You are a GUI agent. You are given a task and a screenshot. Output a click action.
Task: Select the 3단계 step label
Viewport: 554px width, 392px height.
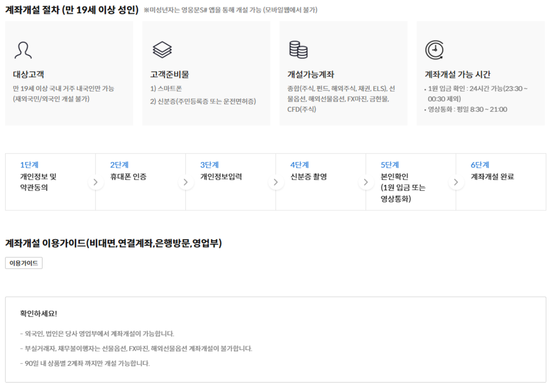(210, 165)
